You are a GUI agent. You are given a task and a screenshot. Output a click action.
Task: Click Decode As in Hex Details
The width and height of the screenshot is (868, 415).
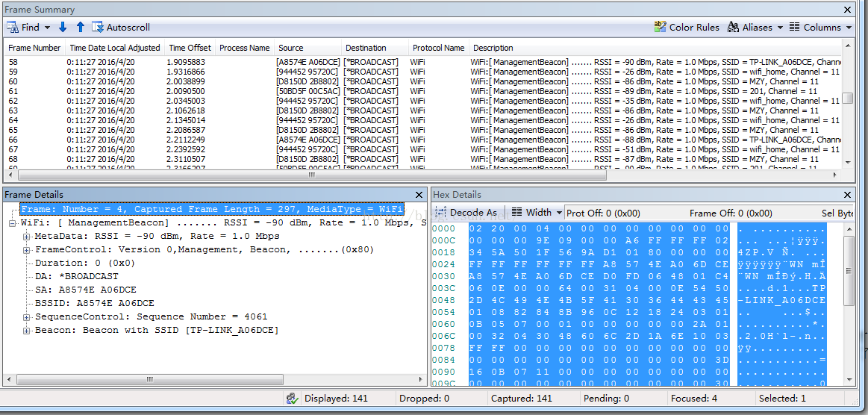468,213
